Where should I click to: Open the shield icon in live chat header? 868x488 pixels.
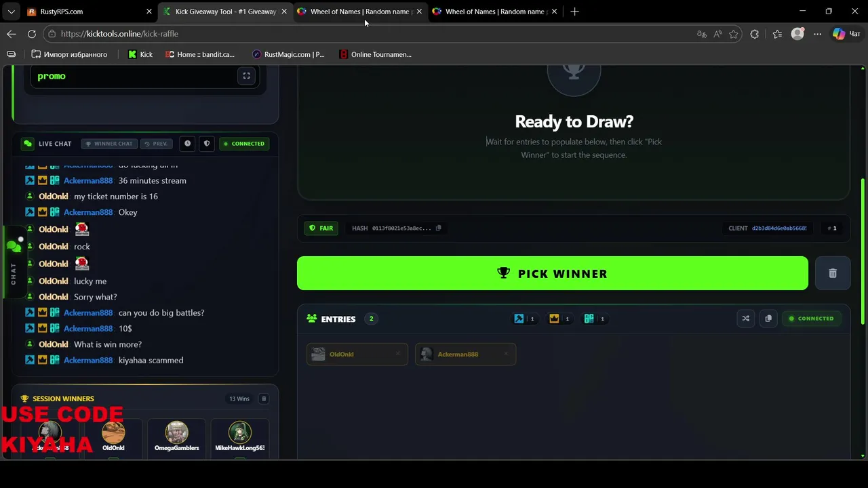tap(207, 144)
